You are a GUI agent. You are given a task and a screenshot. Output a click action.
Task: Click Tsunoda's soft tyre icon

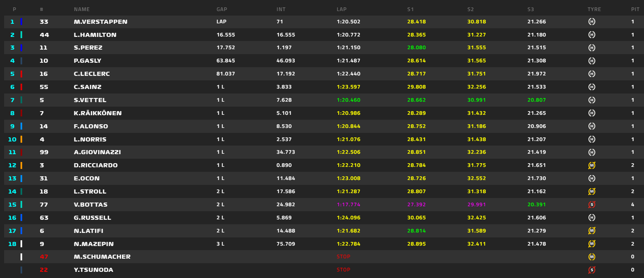pos(591,270)
